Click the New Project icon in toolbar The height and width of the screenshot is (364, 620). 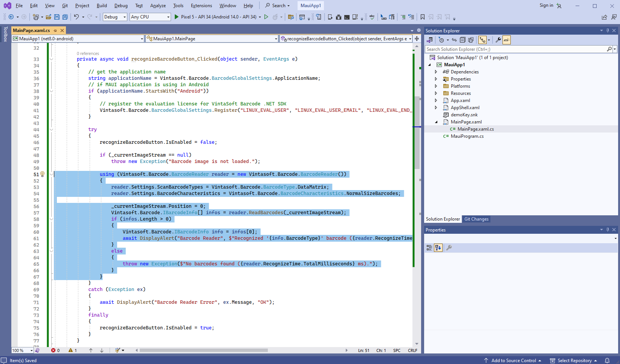tap(36, 17)
